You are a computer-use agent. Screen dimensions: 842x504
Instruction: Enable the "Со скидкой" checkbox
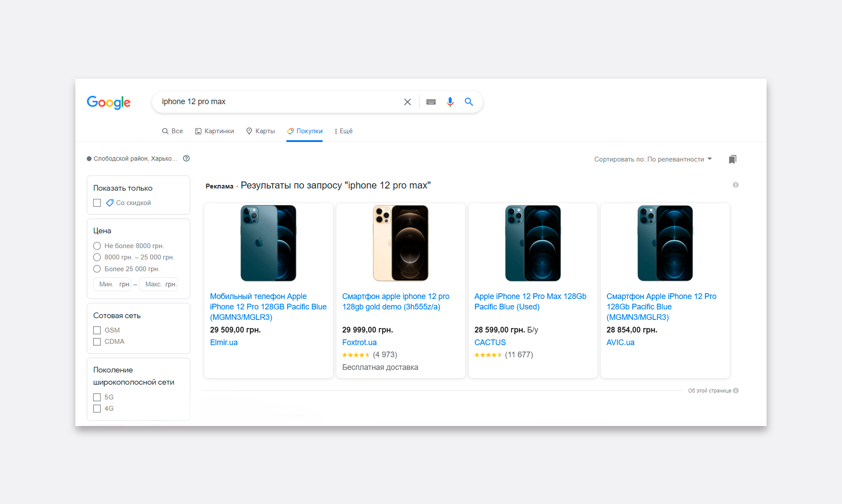tap(97, 203)
